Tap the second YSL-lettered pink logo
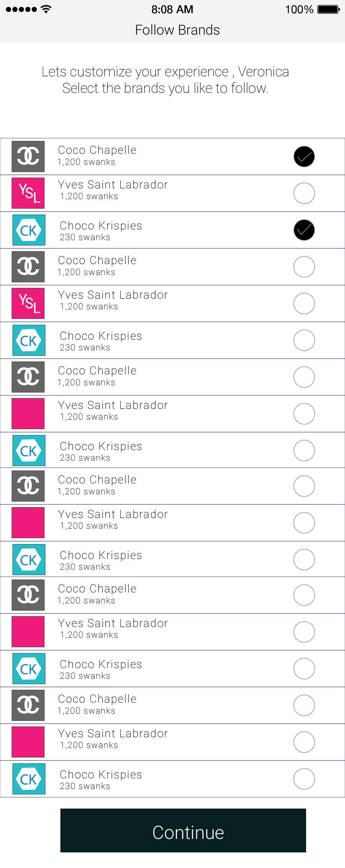This screenshot has height=868, width=345. point(28,303)
